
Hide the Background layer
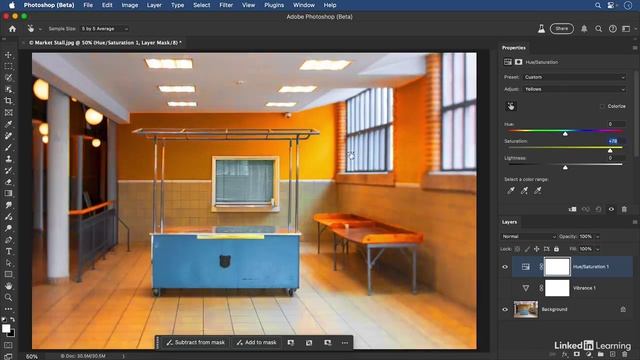(x=505, y=309)
